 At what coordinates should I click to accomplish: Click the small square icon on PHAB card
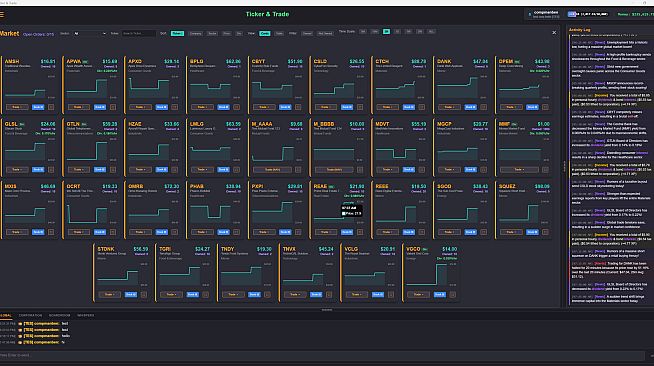(x=236, y=232)
